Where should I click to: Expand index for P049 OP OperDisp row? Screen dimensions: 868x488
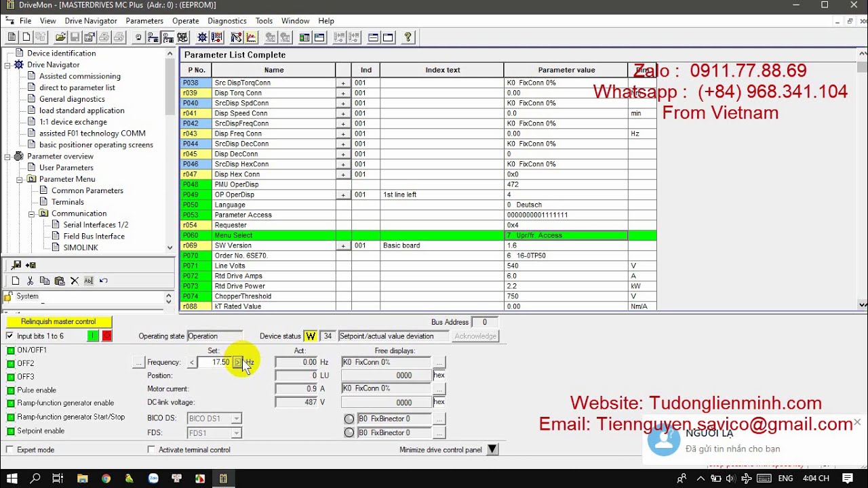[343, 195]
